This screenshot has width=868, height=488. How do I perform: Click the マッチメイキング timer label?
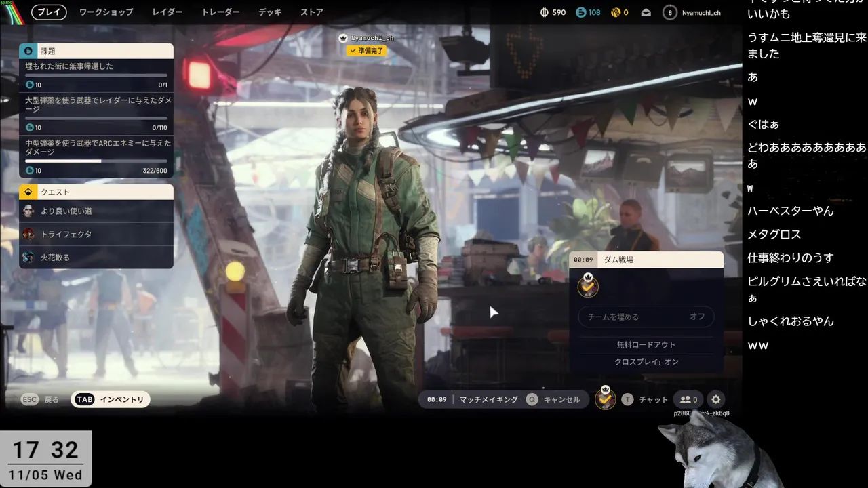[488, 399]
